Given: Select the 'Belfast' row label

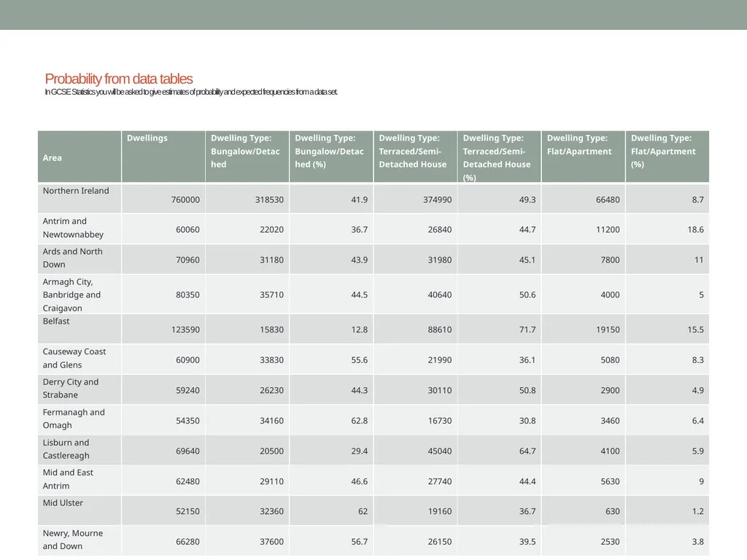Looking at the screenshot, I should [x=56, y=321].
